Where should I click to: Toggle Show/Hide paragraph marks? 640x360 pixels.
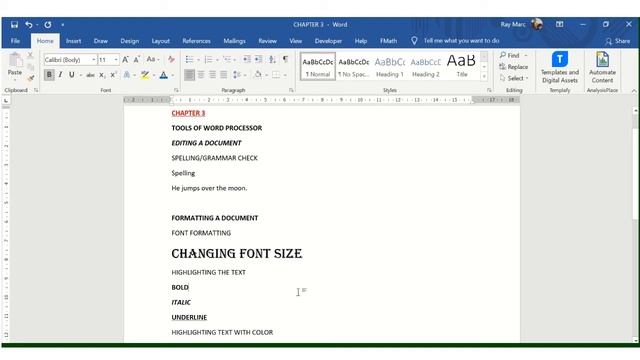click(x=285, y=60)
